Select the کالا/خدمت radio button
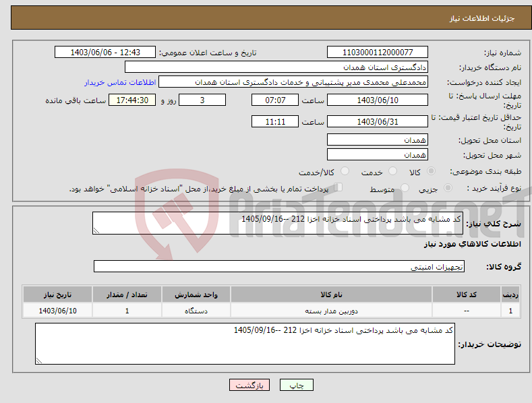This screenshot has width=532, height=403. click(x=345, y=171)
